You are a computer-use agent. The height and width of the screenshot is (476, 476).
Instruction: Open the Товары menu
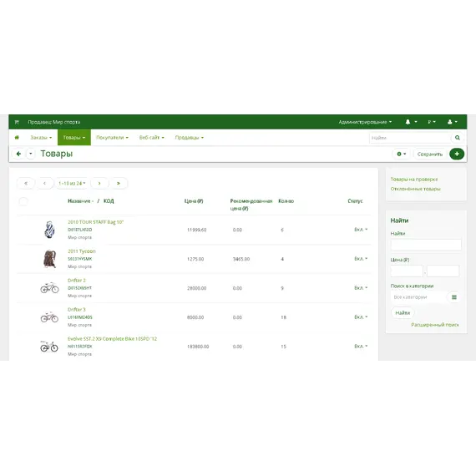coord(74,138)
